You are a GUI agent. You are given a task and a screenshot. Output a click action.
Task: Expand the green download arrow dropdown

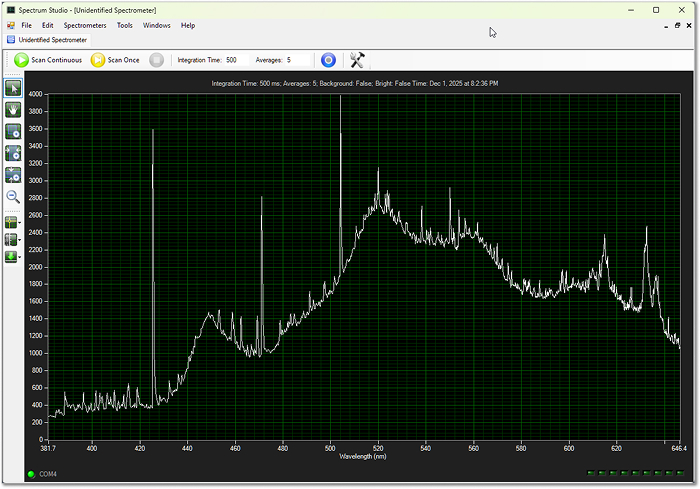point(21,257)
